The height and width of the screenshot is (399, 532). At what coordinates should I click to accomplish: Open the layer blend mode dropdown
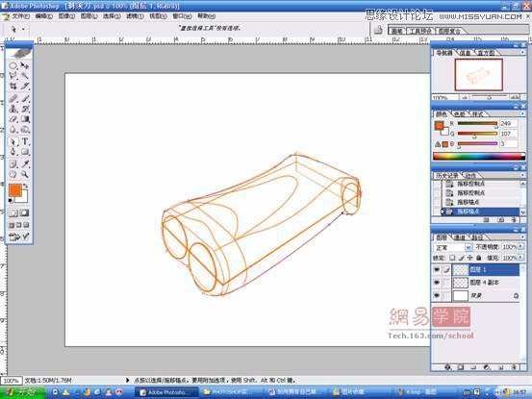coord(452,247)
